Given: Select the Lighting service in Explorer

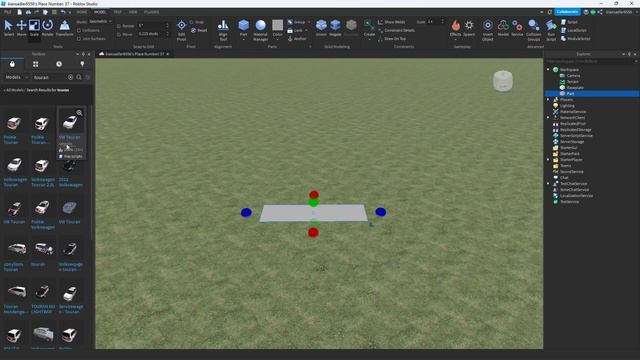Looking at the screenshot, I should point(567,106).
